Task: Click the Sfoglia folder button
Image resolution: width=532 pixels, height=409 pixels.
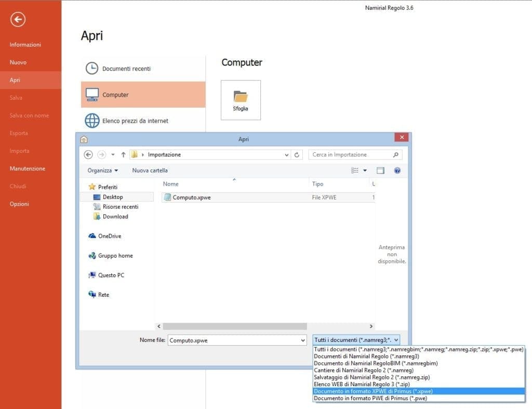Action: (241, 100)
